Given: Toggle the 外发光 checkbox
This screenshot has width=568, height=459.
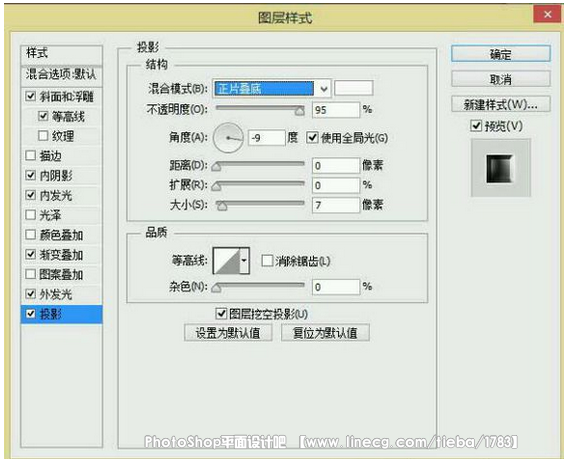Looking at the screenshot, I should coord(31,294).
